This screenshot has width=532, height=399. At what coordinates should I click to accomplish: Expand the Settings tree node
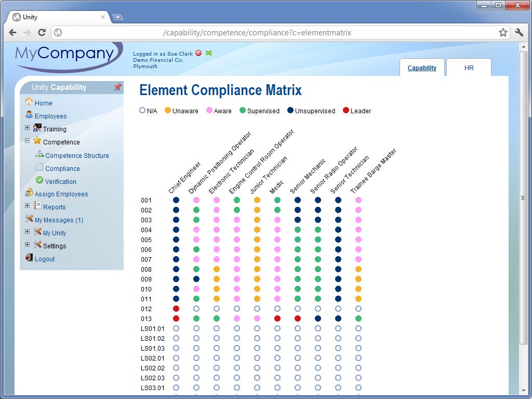pyautogui.click(x=27, y=244)
